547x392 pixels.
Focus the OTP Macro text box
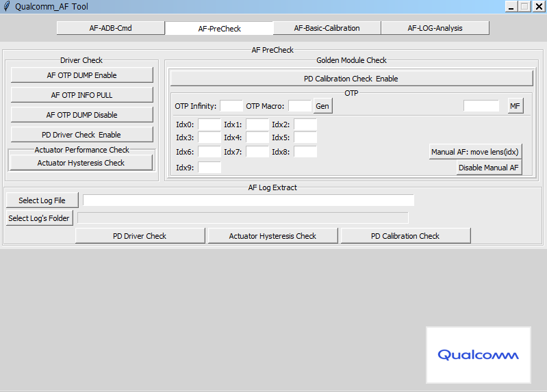[x=299, y=106]
